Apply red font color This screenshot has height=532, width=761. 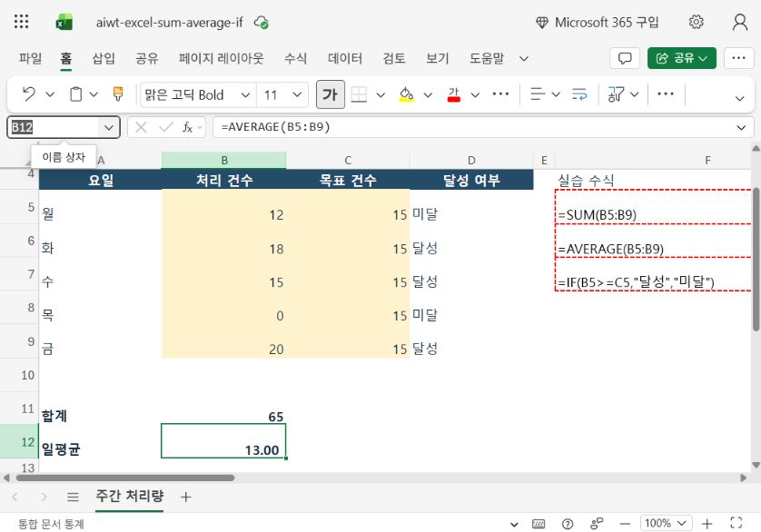(454, 94)
